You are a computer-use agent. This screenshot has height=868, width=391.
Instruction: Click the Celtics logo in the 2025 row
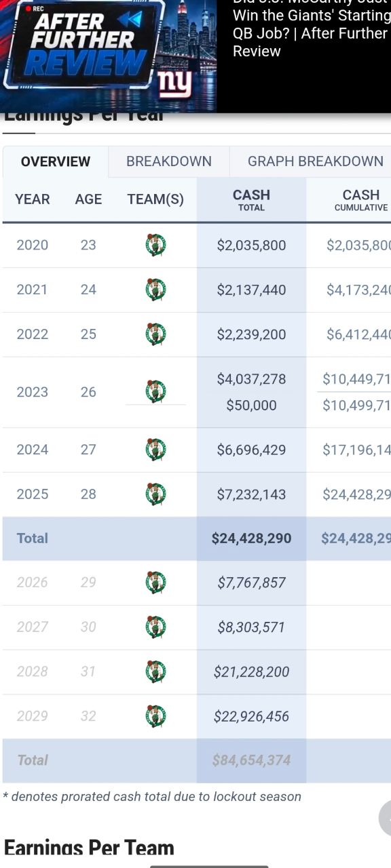tap(155, 494)
